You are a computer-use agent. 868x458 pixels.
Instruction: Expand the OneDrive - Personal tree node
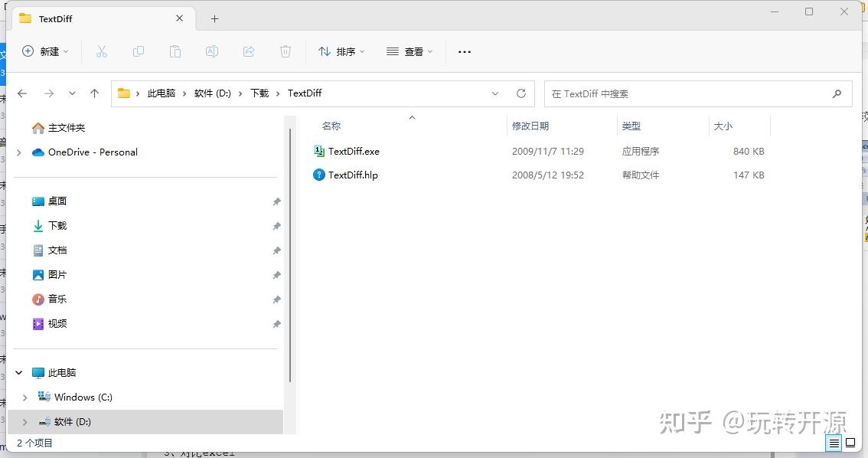point(19,152)
